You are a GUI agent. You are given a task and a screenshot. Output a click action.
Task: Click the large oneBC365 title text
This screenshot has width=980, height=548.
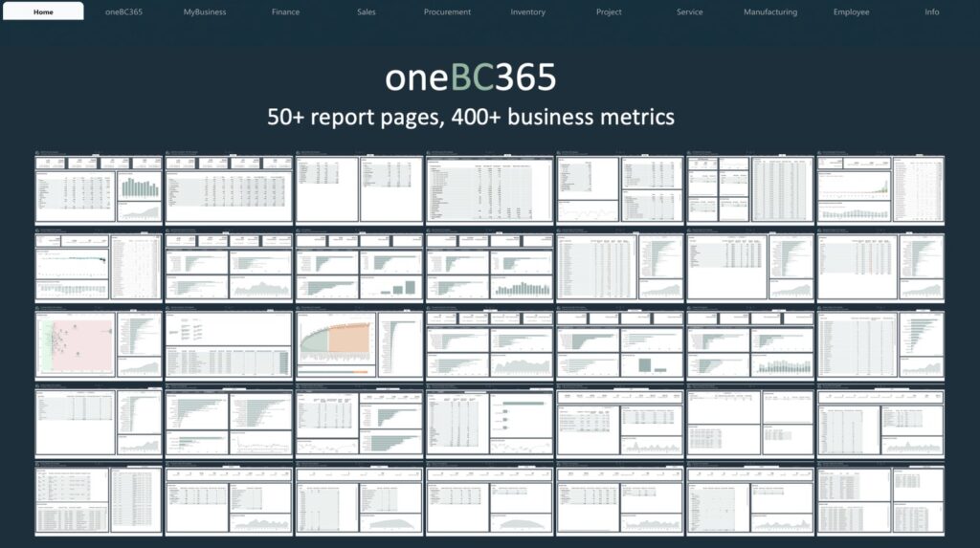pos(470,77)
